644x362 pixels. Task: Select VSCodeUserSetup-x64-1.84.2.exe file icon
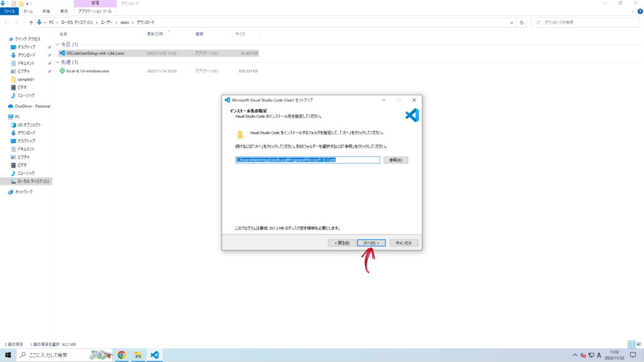click(62, 53)
